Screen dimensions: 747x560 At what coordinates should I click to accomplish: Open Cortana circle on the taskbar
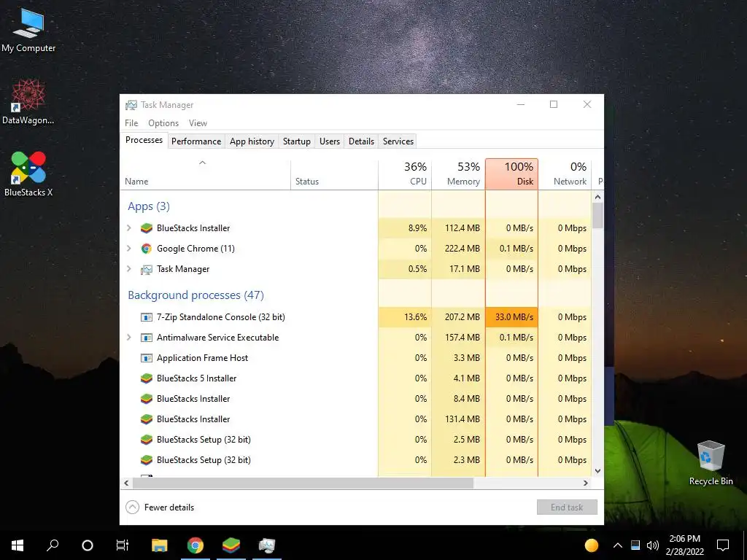tap(88, 545)
